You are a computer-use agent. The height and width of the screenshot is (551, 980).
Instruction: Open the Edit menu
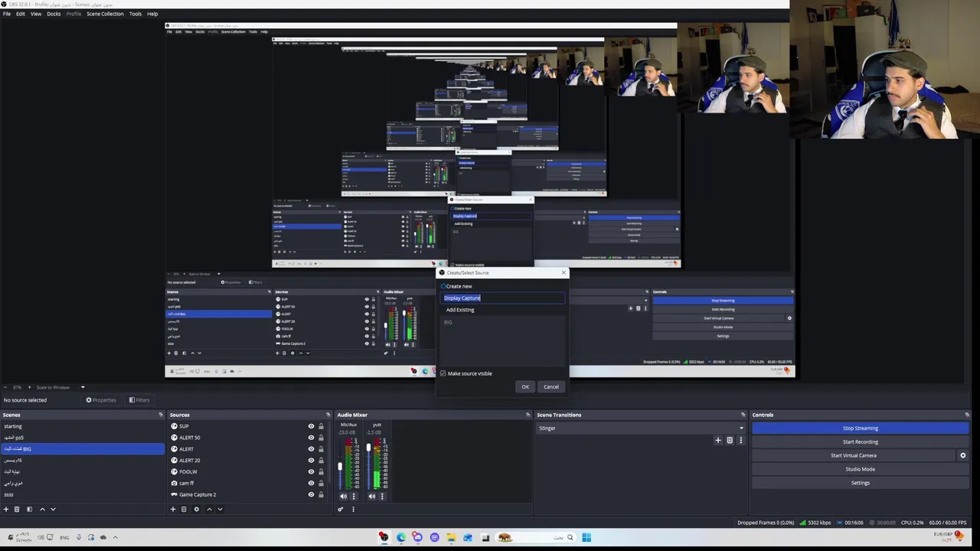coord(21,14)
